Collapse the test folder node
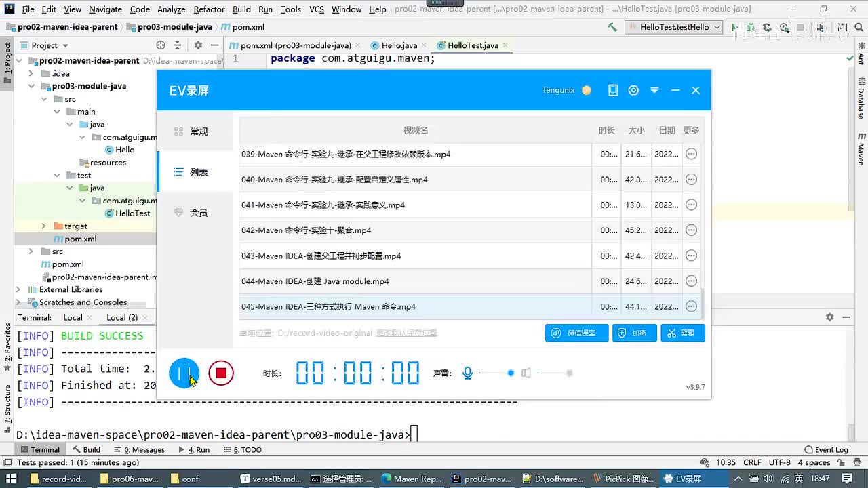Image resolution: width=868 pixels, height=488 pixels. click(x=57, y=175)
